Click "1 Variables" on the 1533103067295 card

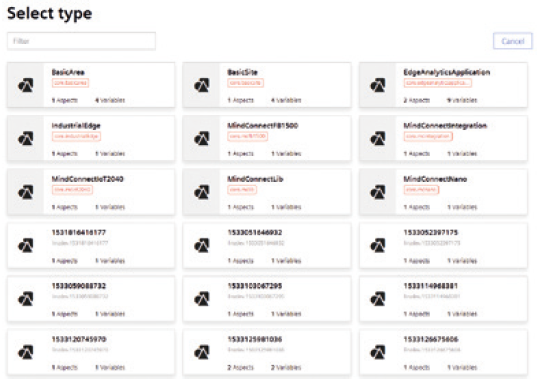pos(286,314)
